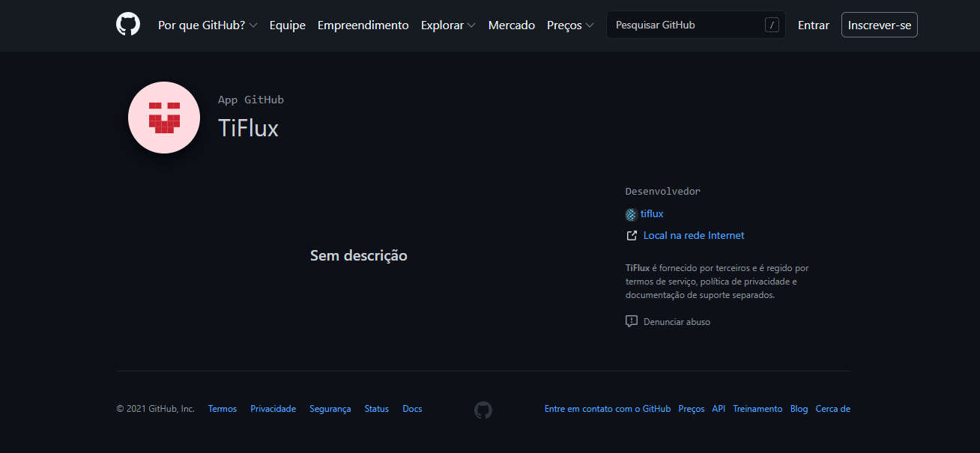Open the tiflux developer profile link
Viewport: 980px width, 453px height.
coord(652,214)
